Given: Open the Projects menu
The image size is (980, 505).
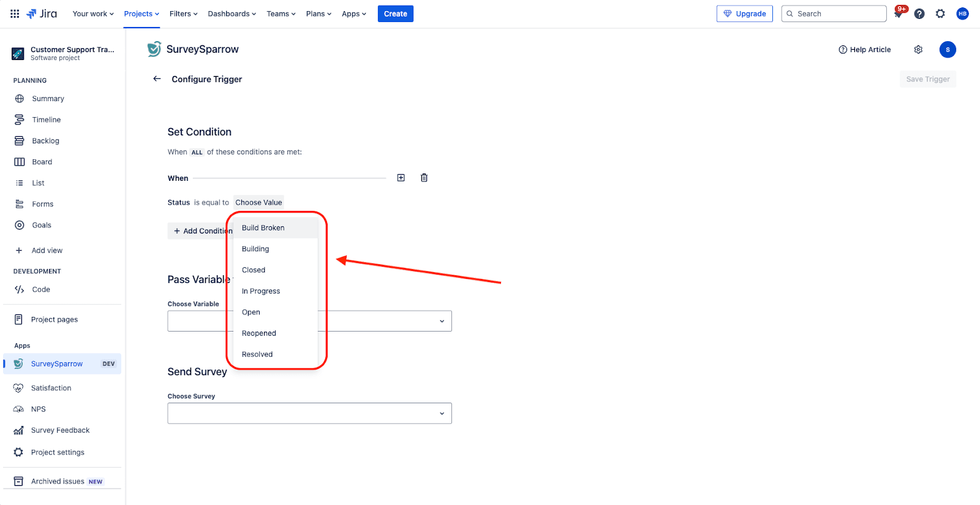Looking at the screenshot, I should tap(141, 13).
